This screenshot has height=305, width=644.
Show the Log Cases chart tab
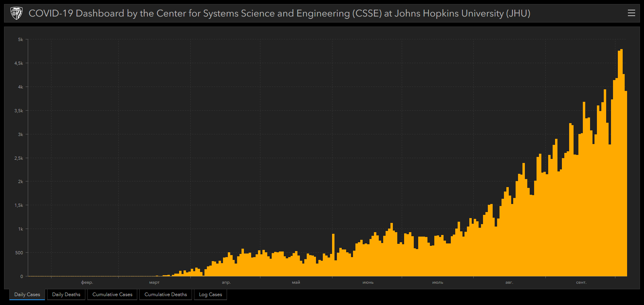coord(210,295)
